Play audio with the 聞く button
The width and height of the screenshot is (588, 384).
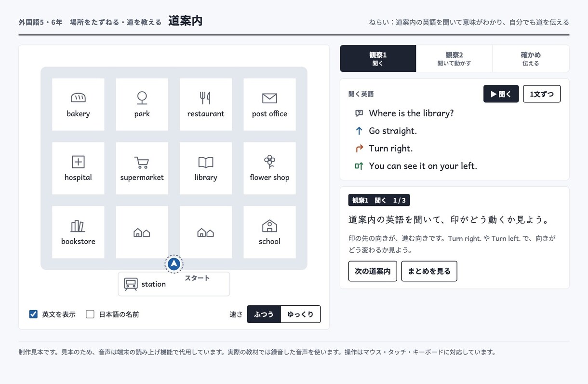[501, 94]
